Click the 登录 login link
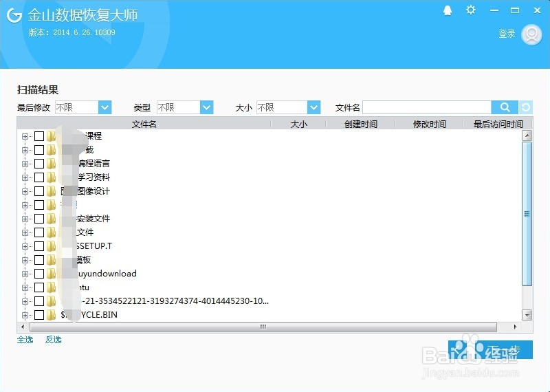 (x=507, y=34)
